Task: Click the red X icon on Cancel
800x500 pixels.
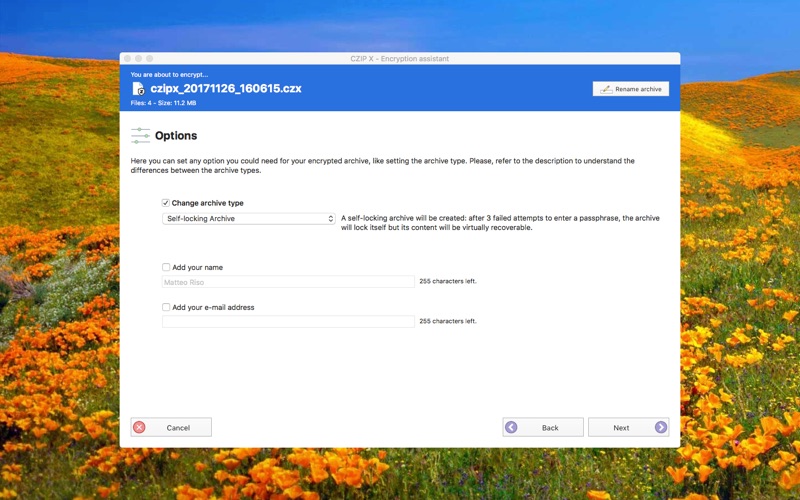Action: pos(139,428)
